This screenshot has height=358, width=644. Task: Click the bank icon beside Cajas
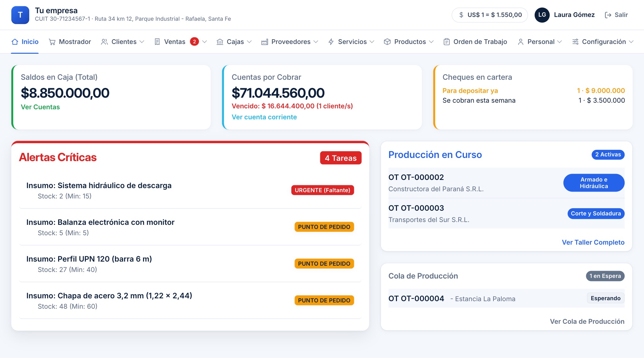[220, 42]
